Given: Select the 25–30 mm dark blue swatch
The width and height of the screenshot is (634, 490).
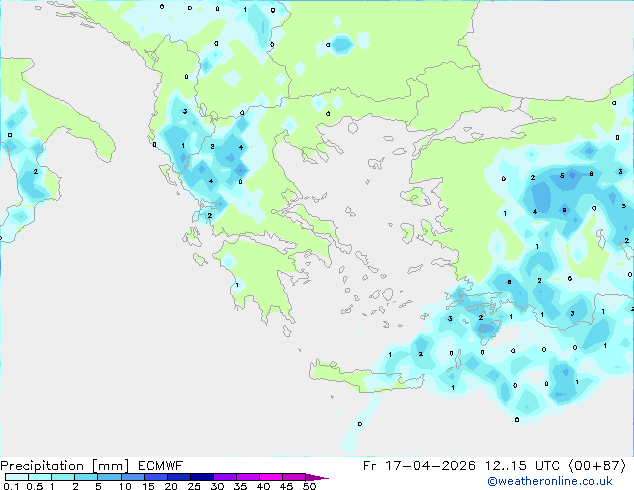Looking at the screenshot, I should pyautogui.click(x=202, y=477).
